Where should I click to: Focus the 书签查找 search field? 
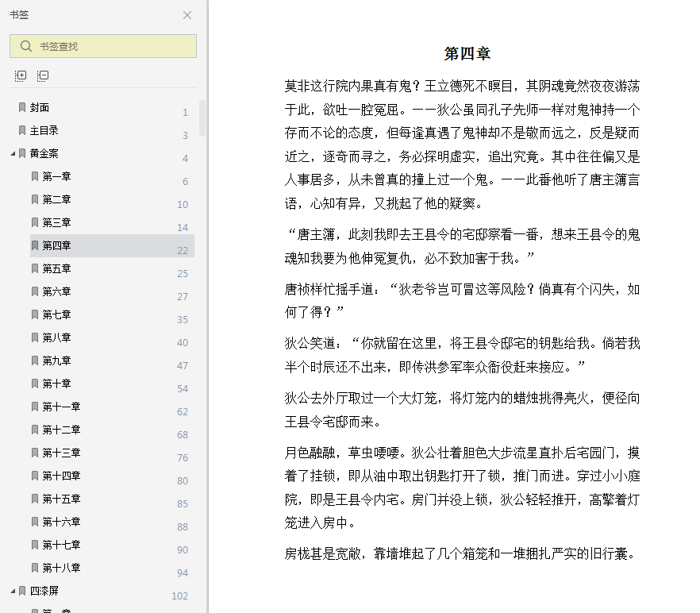point(103,46)
